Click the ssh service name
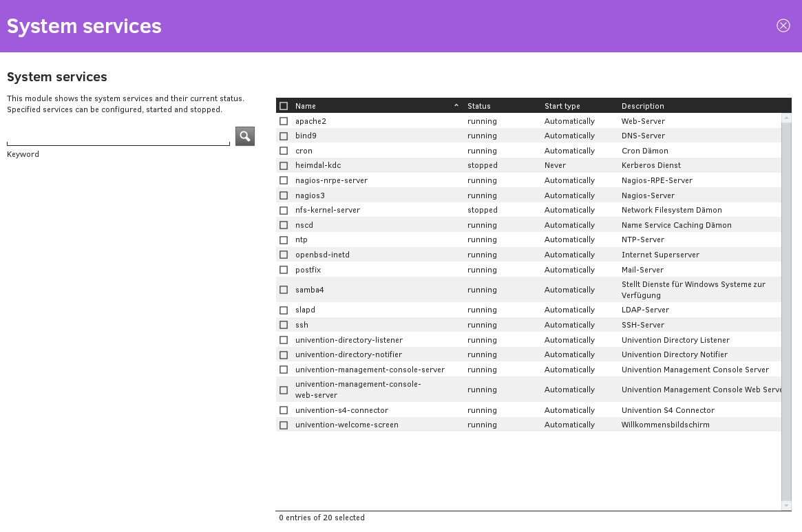 click(302, 325)
